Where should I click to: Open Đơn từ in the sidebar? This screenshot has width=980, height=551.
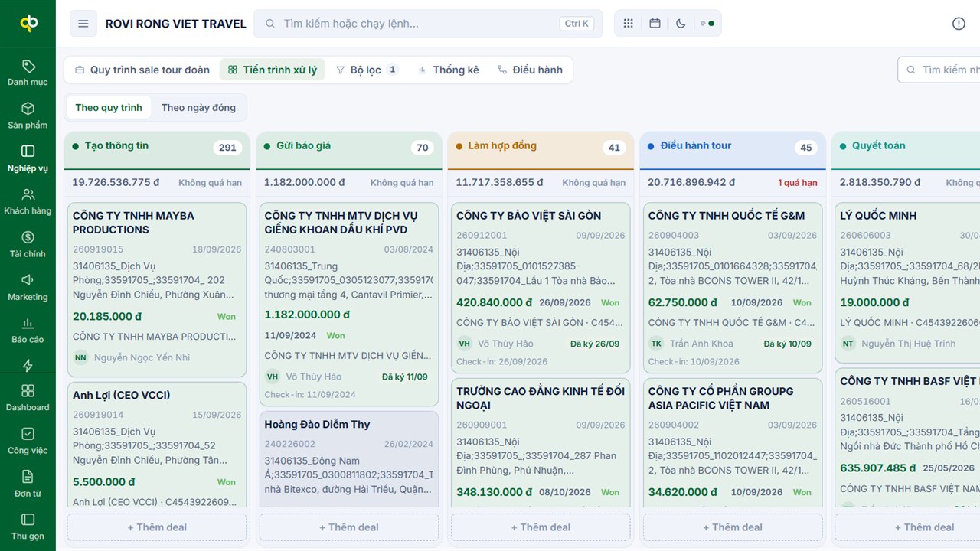(28, 484)
